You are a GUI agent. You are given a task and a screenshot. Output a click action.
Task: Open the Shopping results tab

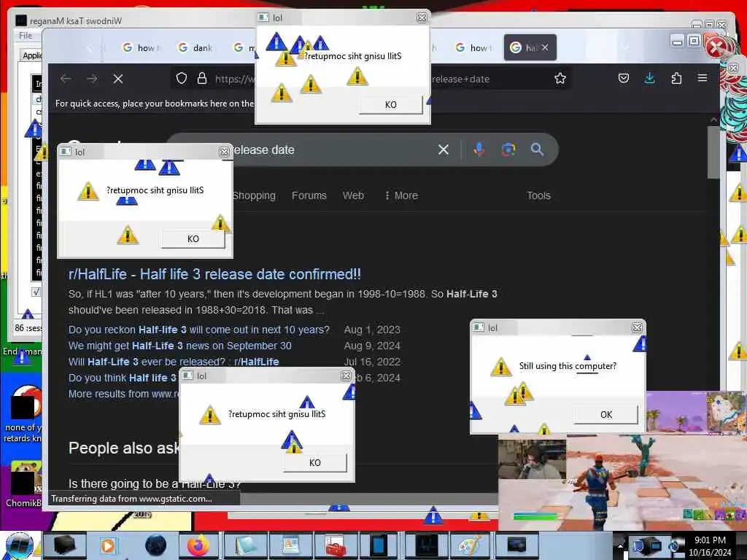(254, 195)
